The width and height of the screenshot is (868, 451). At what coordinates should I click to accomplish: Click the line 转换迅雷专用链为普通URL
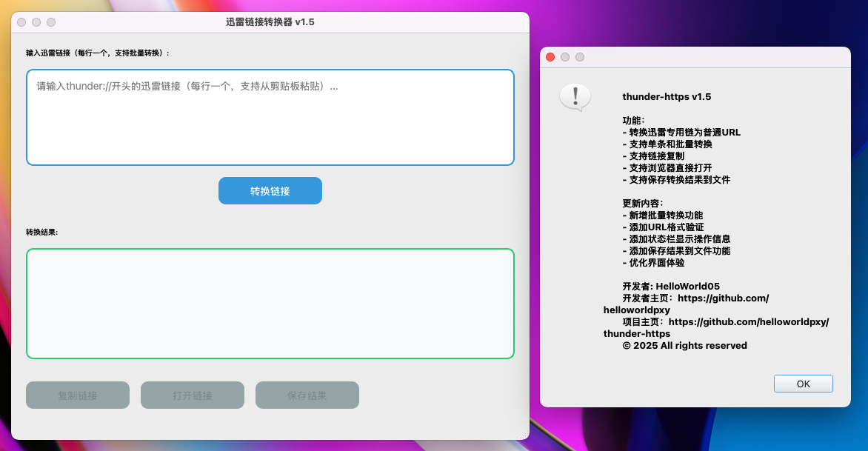(681, 133)
